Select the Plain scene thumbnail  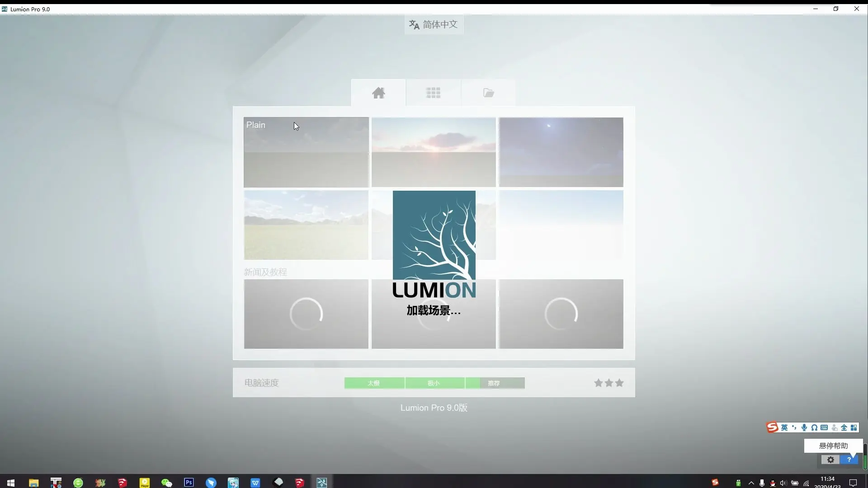click(306, 152)
